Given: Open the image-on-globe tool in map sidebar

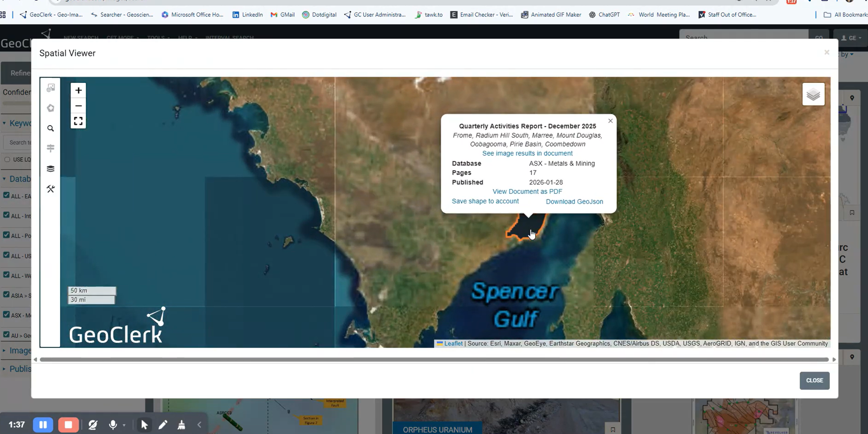Looking at the screenshot, I should click(51, 88).
